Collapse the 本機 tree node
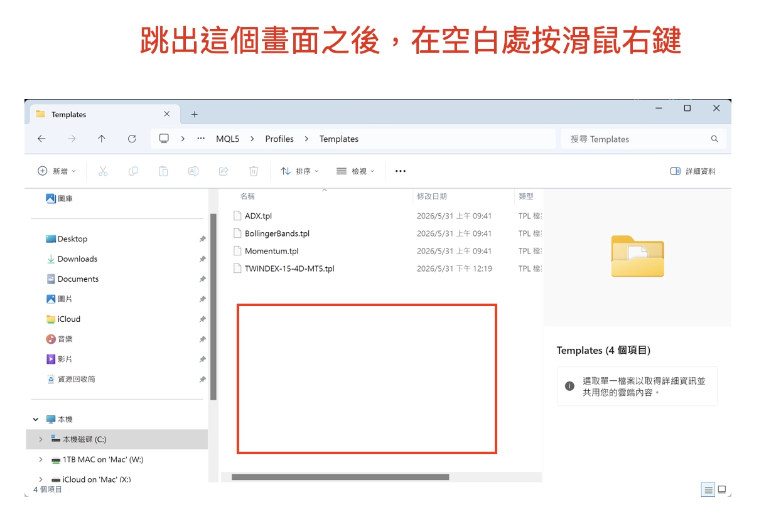776x532 pixels. click(x=36, y=419)
